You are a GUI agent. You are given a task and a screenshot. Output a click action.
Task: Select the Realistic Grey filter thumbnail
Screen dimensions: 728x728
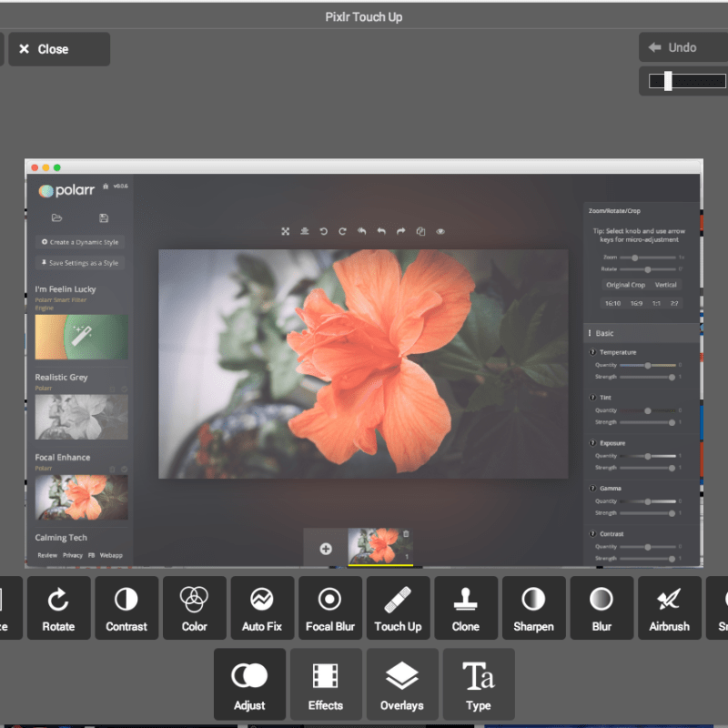tap(81, 417)
